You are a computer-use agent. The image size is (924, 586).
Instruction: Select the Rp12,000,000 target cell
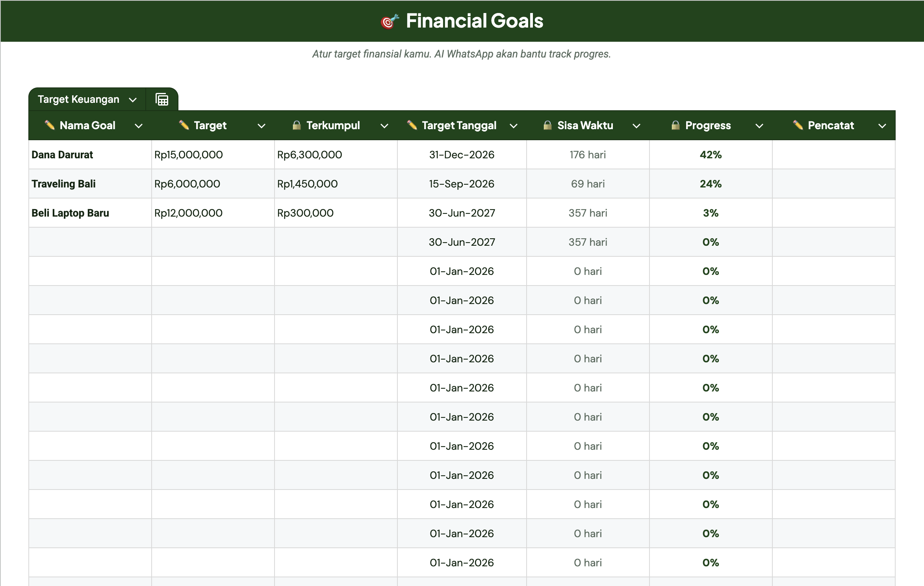213,213
